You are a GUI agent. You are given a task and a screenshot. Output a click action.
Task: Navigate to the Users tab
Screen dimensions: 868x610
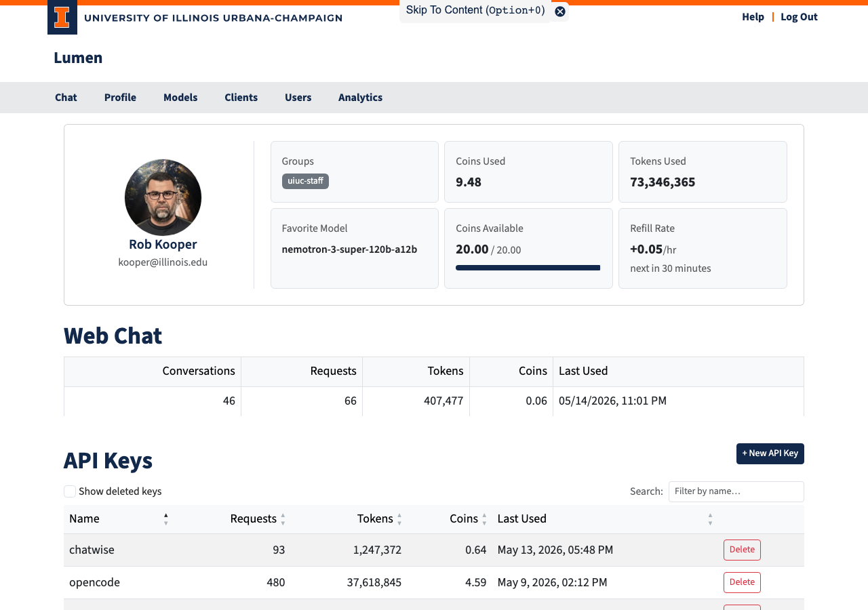(x=298, y=98)
